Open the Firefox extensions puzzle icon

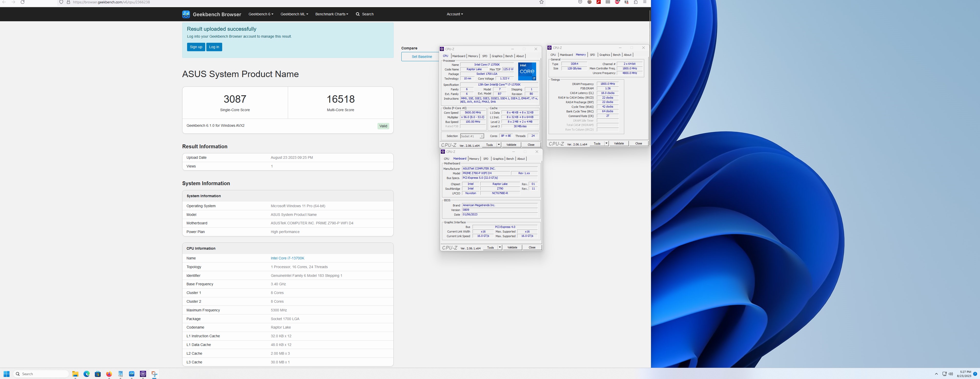(x=635, y=2)
